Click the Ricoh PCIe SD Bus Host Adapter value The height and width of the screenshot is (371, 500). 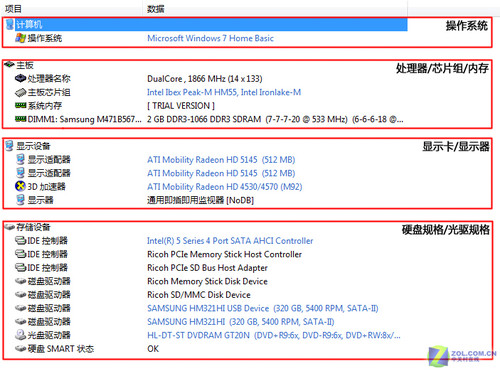pyautogui.click(x=207, y=268)
